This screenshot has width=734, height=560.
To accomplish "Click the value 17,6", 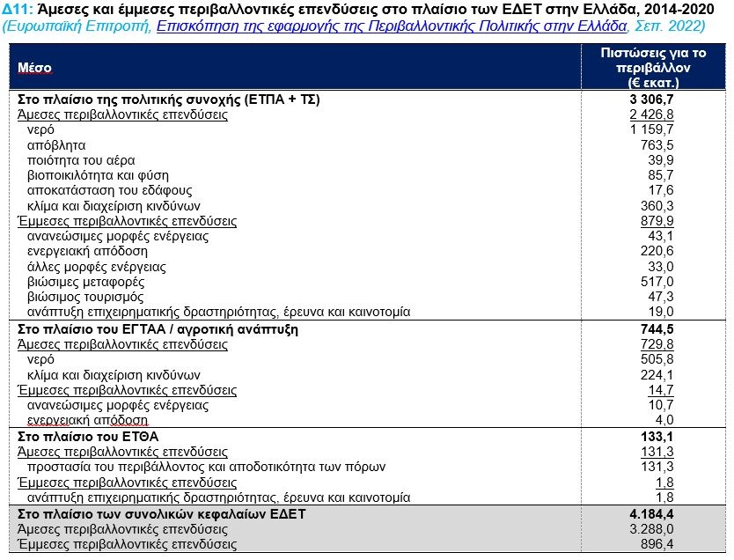I will tap(661, 190).
